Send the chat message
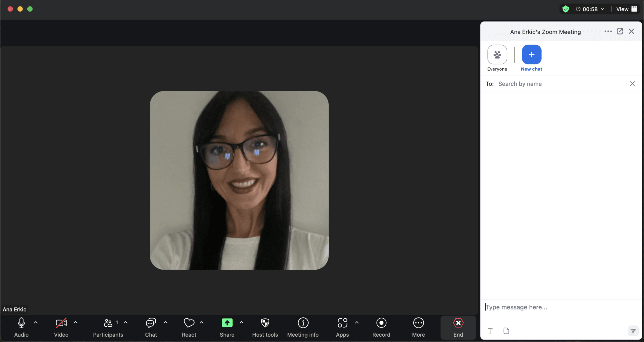This screenshot has width=644, height=342. [633, 331]
